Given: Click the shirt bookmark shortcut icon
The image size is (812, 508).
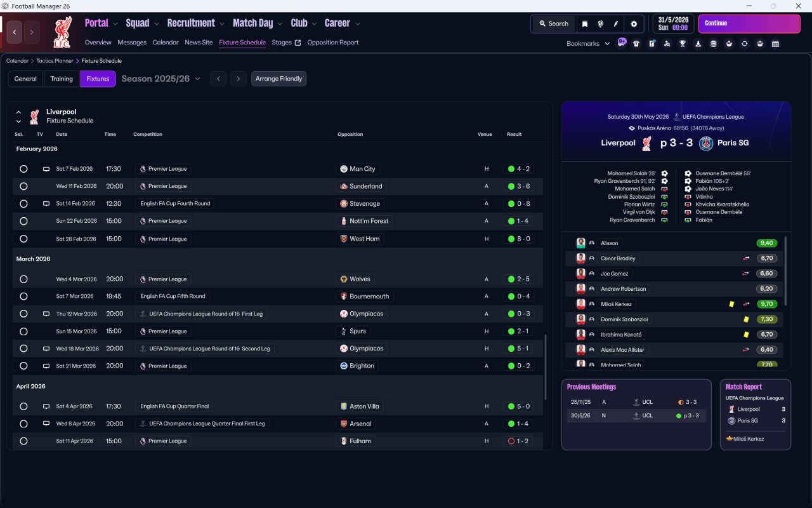Looking at the screenshot, I should click(x=636, y=44).
